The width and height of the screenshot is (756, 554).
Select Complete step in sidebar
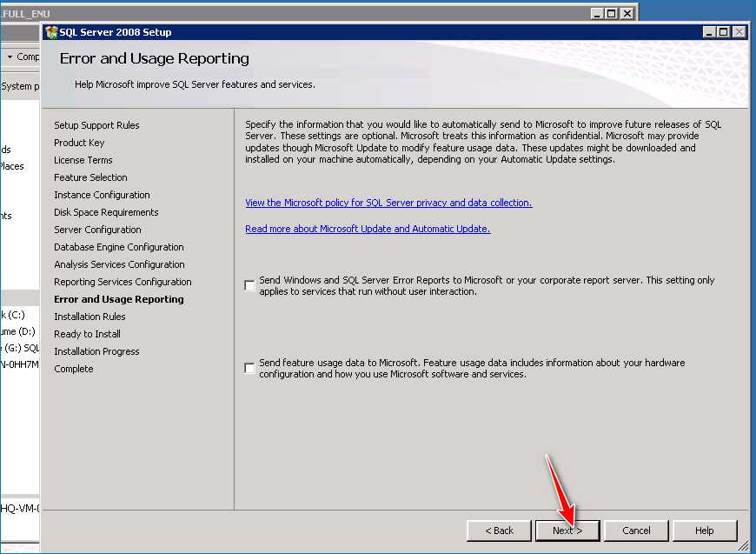coord(73,368)
